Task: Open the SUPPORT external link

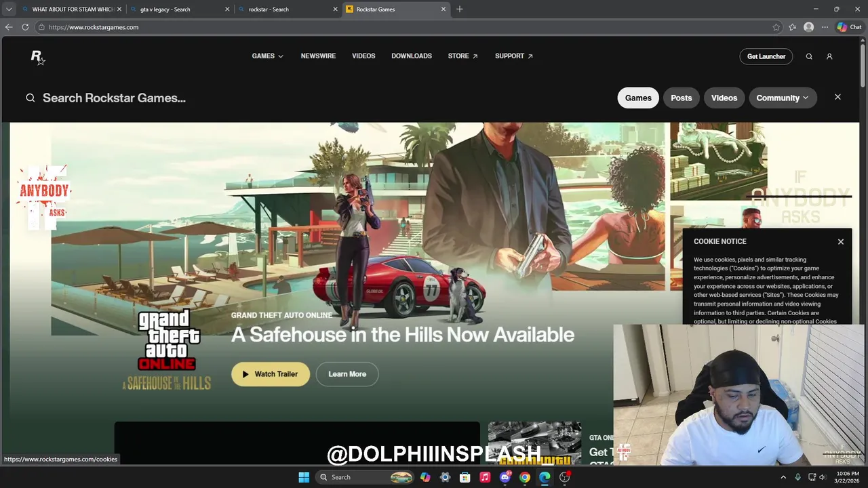Action: click(514, 56)
